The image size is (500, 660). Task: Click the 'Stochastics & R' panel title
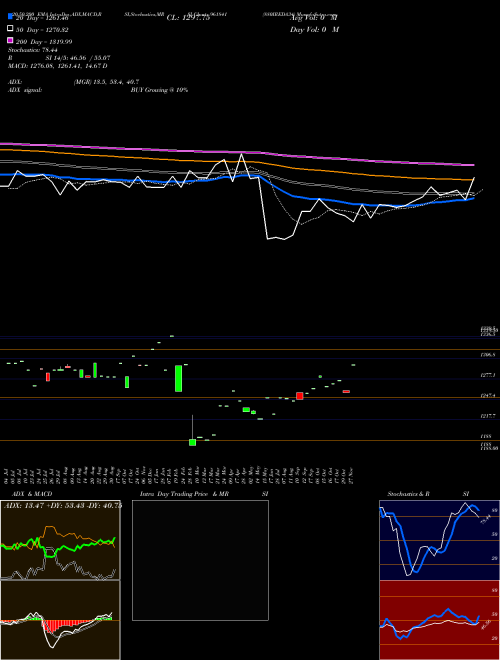tap(409, 494)
